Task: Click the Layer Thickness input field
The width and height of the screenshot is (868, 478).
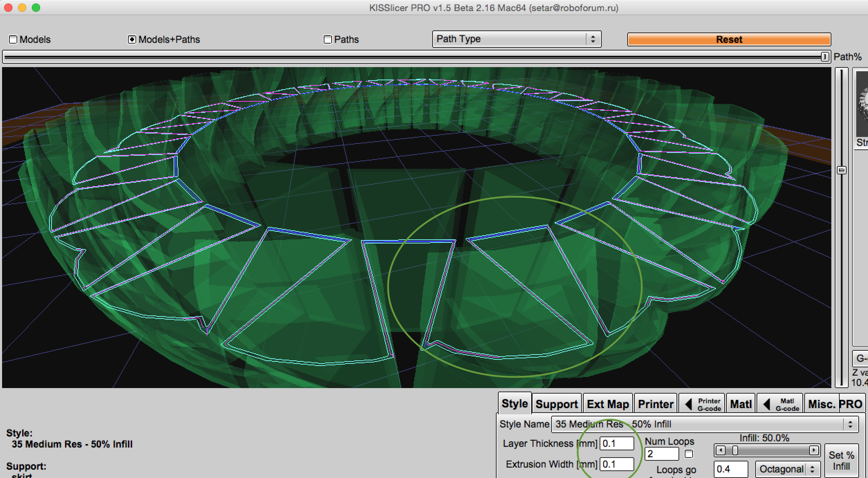Action: click(x=617, y=443)
